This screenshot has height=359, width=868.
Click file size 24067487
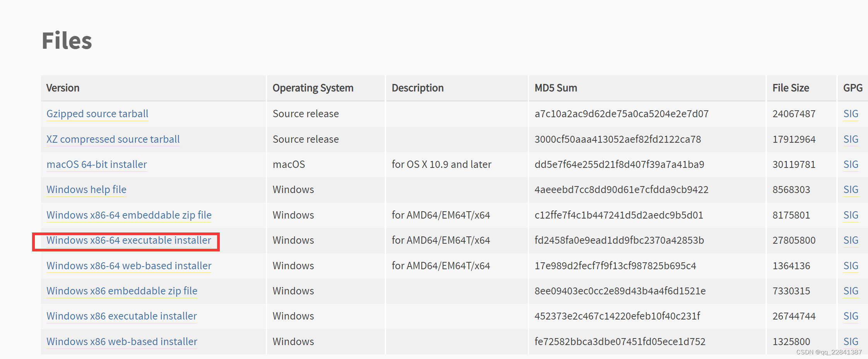794,114
